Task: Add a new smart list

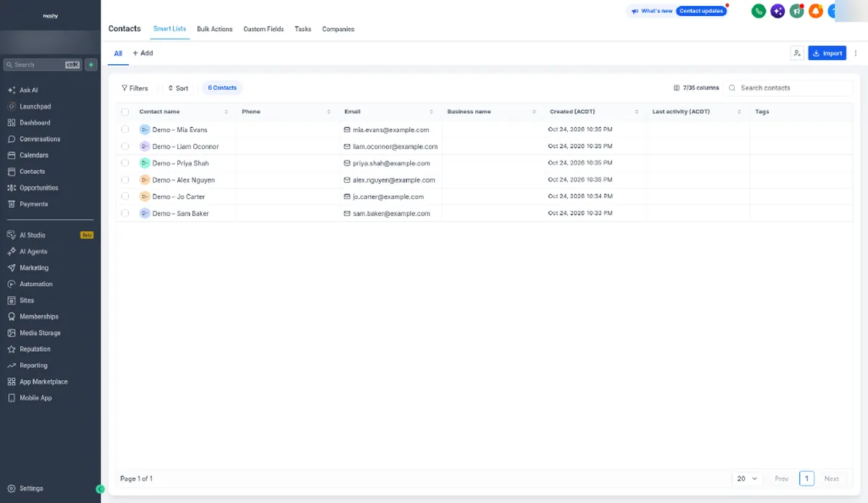Action: (x=142, y=53)
